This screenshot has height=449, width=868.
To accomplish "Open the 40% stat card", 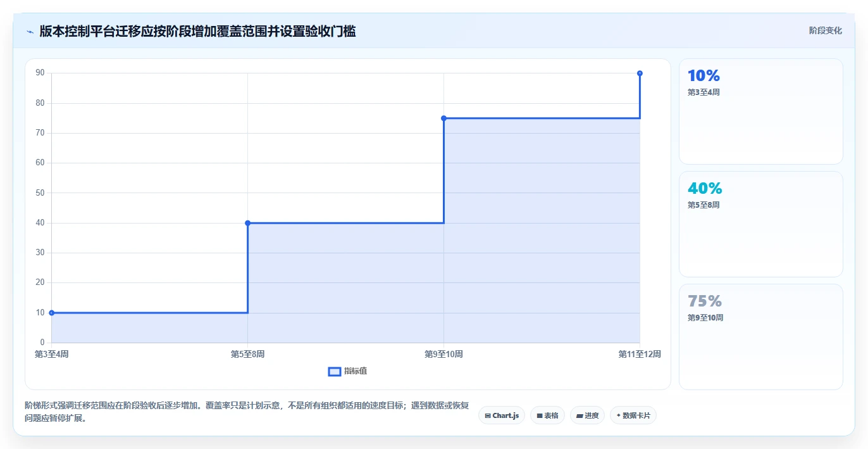I will tap(760, 224).
